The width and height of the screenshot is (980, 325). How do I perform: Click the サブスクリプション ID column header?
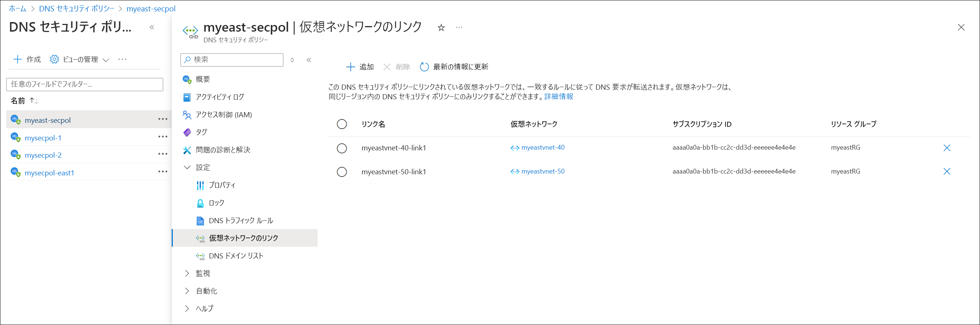click(701, 124)
